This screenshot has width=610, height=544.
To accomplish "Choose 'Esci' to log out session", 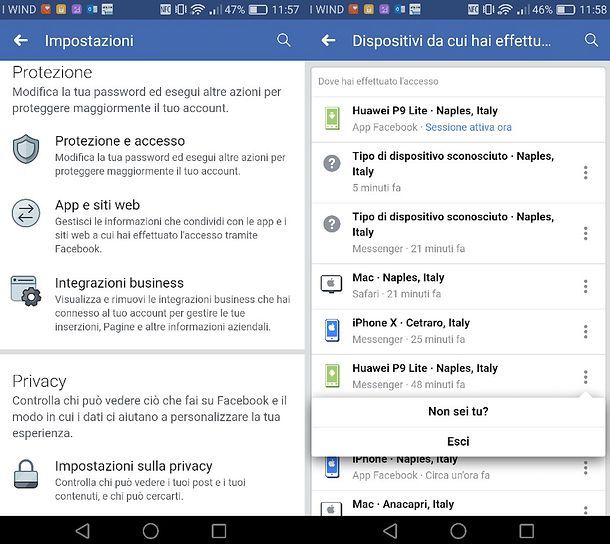I will [458, 442].
